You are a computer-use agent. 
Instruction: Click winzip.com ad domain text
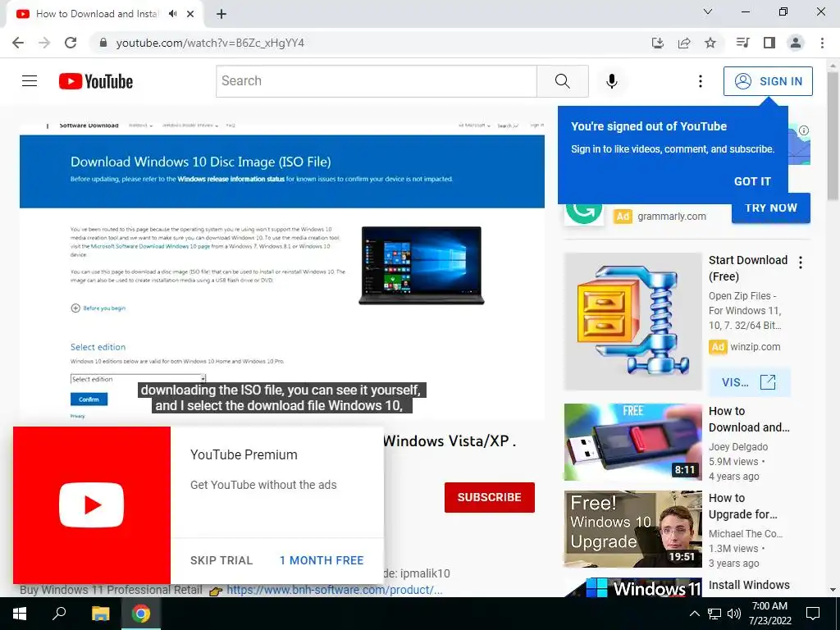[756, 347]
